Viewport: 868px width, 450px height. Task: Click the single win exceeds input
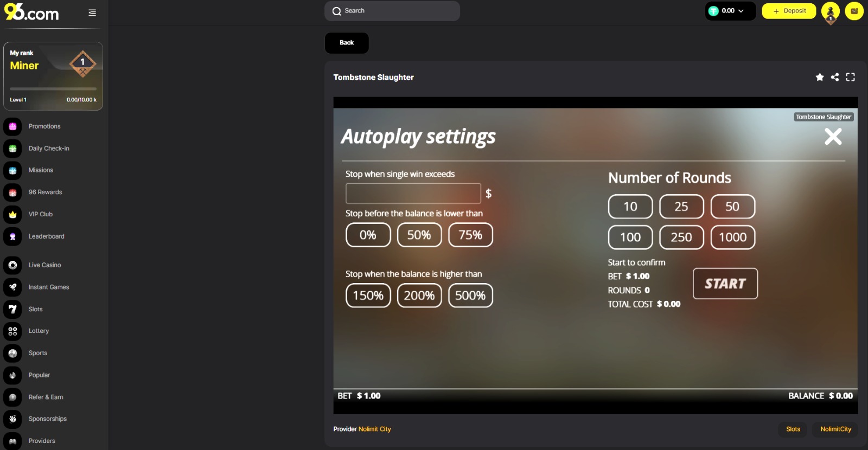[413, 194]
